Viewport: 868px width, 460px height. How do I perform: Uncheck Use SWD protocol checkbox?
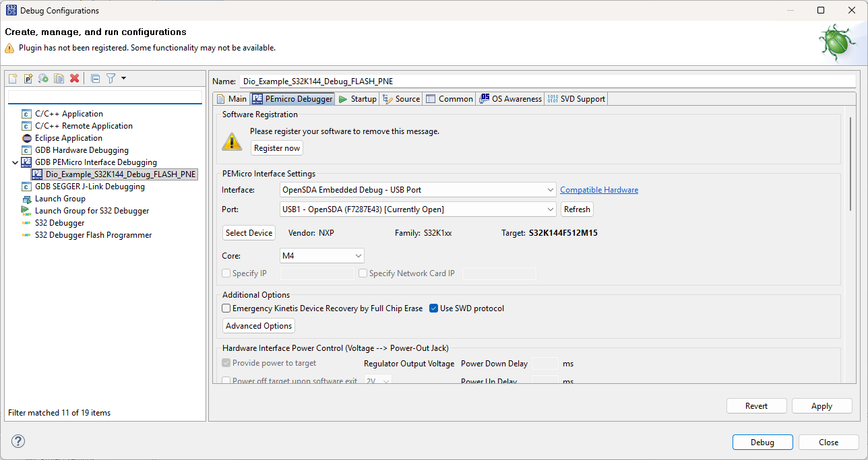(x=434, y=308)
